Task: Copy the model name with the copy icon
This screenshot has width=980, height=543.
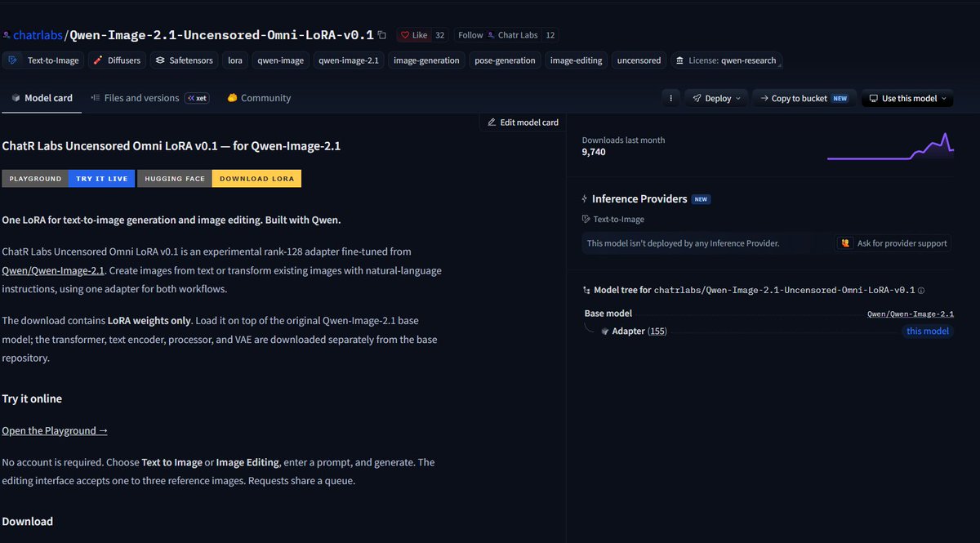Action: pyautogui.click(x=381, y=35)
